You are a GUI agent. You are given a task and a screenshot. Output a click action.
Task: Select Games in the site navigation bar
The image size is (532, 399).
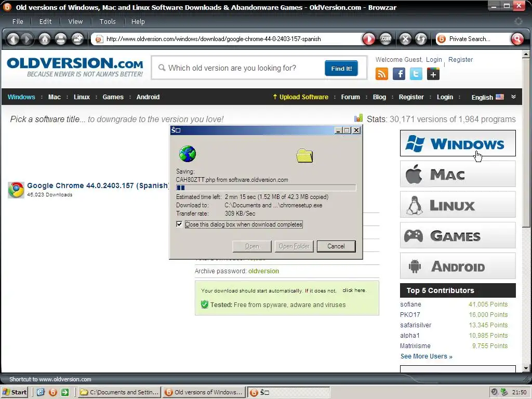pos(113,97)
